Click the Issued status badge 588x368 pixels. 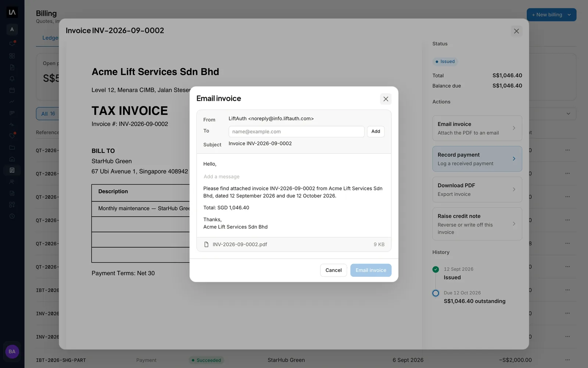point(445,61)
